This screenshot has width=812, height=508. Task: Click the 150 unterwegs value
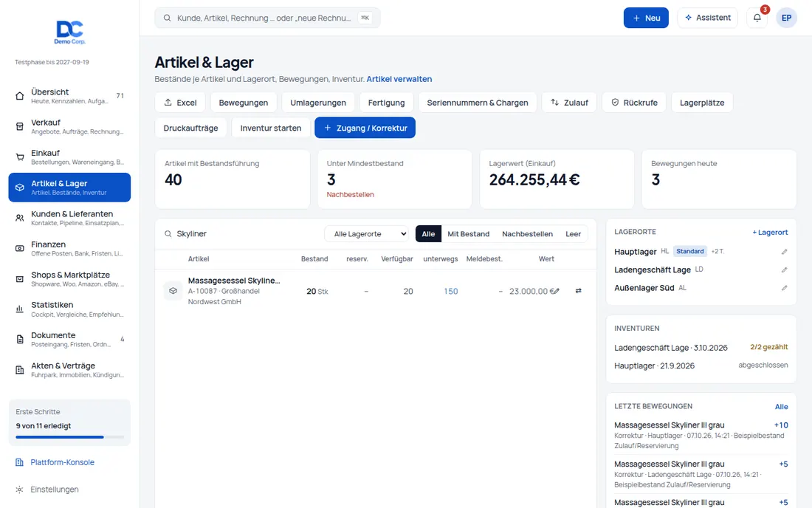coord(450,292)
